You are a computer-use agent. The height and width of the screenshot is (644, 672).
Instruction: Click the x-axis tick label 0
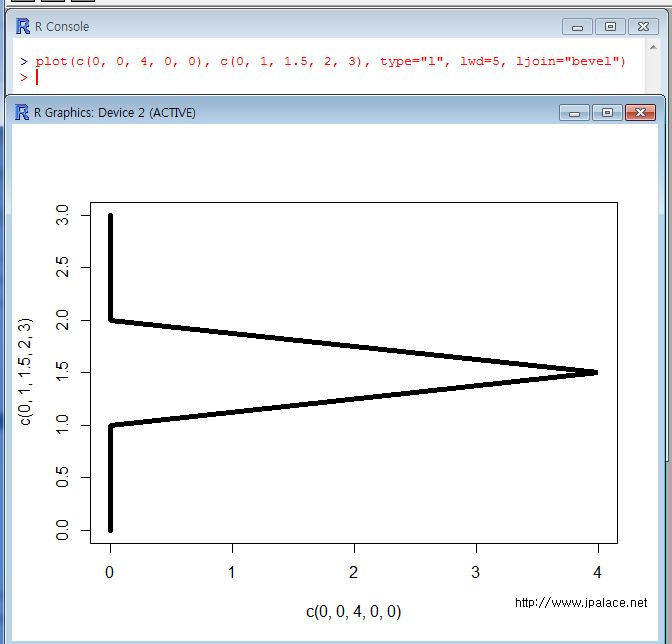click(110, 572)
